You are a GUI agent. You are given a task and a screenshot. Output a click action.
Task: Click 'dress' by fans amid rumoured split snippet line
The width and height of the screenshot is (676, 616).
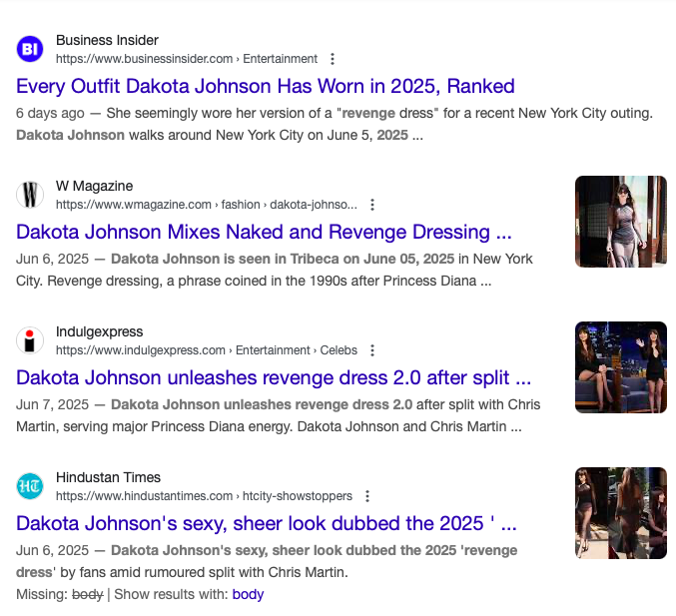[182, 572]
